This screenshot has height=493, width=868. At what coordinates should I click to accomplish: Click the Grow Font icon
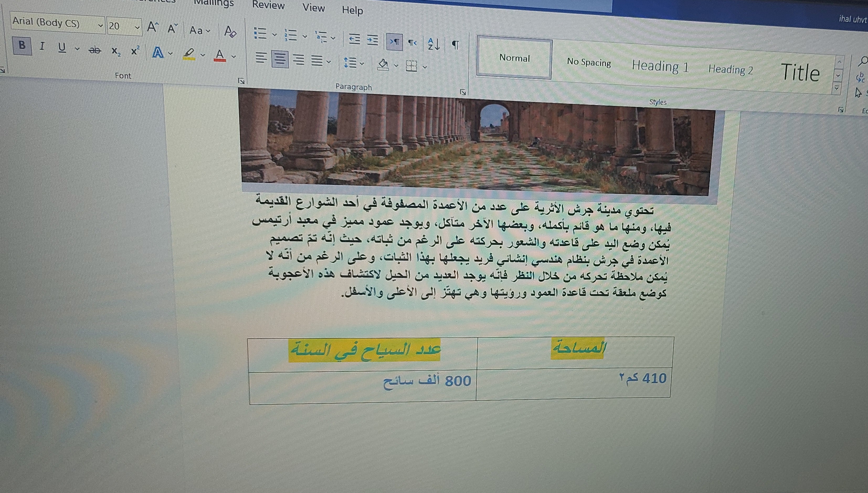point(153,27)
